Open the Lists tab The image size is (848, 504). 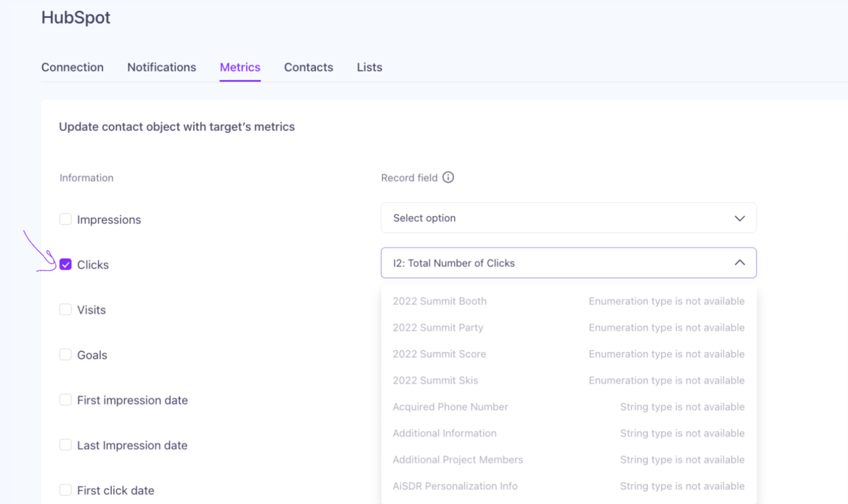pos(370,67)
